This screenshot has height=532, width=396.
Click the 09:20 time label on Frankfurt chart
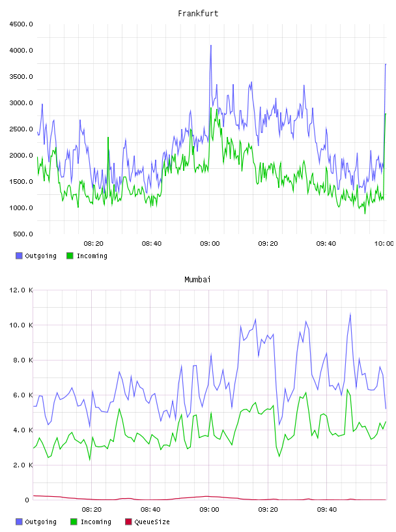tap(268, 244)
